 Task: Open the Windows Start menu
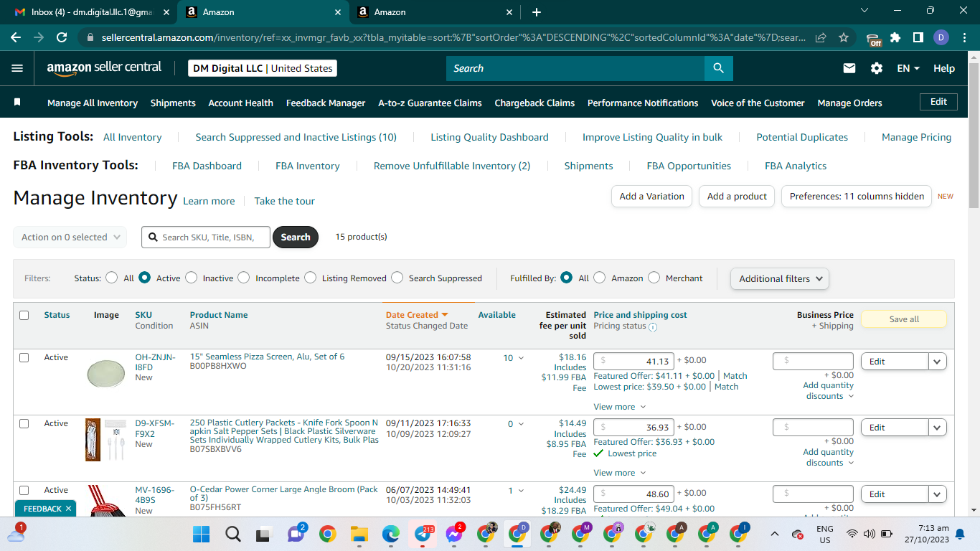tap(202, 534)
